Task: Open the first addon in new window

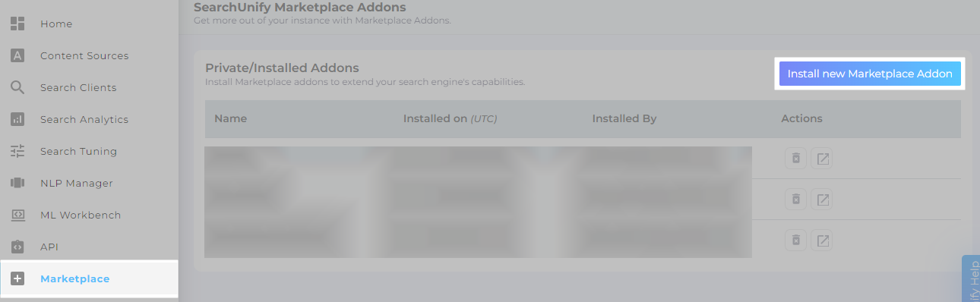Action: pyautogui.click(x=823, y=158)
